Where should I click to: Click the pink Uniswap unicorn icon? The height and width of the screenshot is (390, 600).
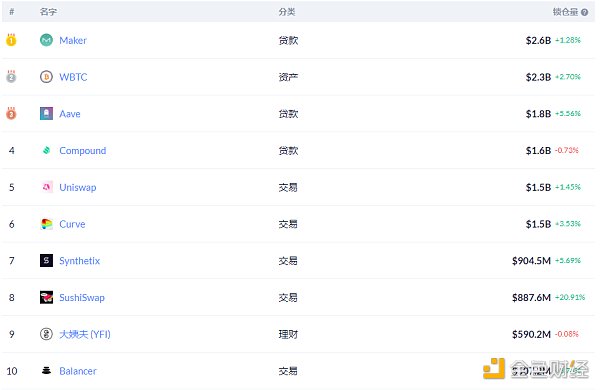coord(46,187)
